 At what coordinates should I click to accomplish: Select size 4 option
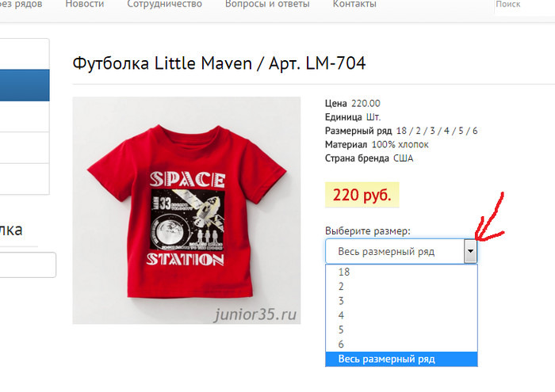coord(341,315)
